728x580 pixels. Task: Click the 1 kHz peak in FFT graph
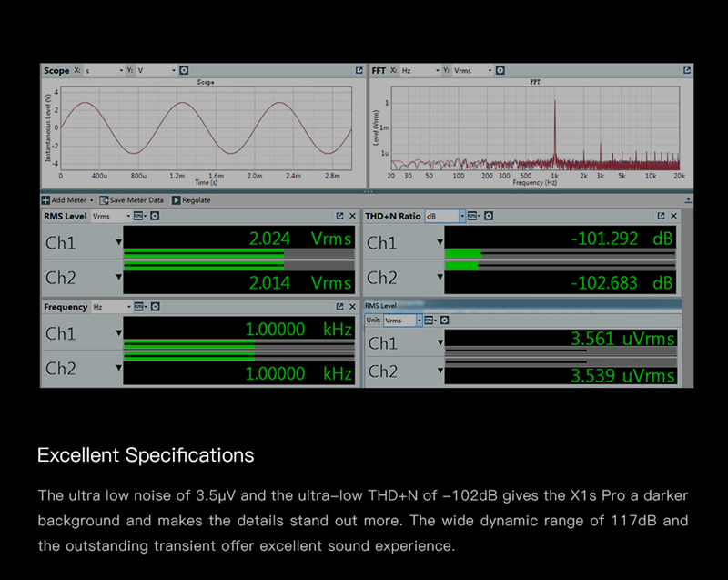click(x=554, y=127)
